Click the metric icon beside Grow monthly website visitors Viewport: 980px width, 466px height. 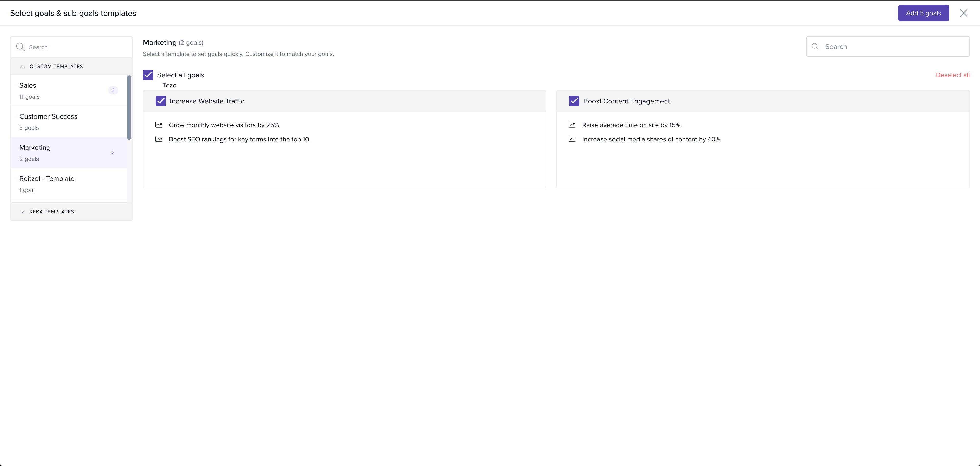159,125
